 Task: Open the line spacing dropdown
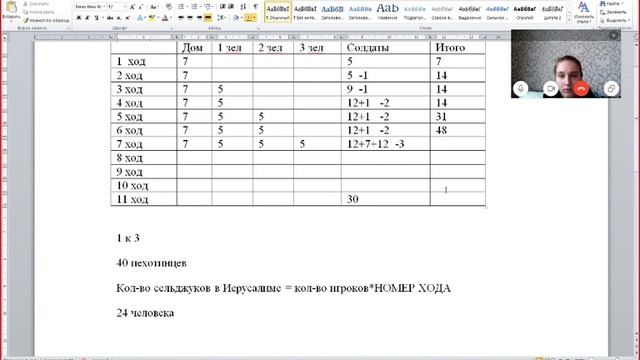tap(222, 18)
